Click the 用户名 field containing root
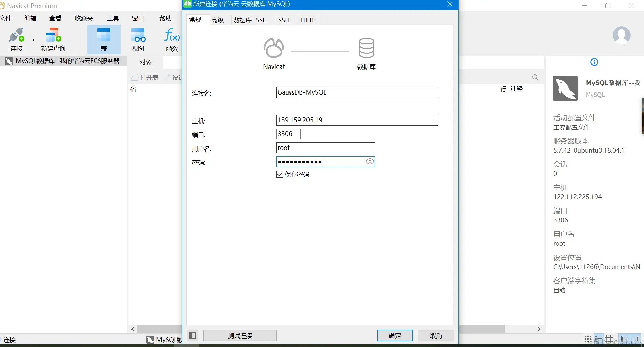Image resolution: width=644 pixels, height=347 pixels. pos(325,148)
